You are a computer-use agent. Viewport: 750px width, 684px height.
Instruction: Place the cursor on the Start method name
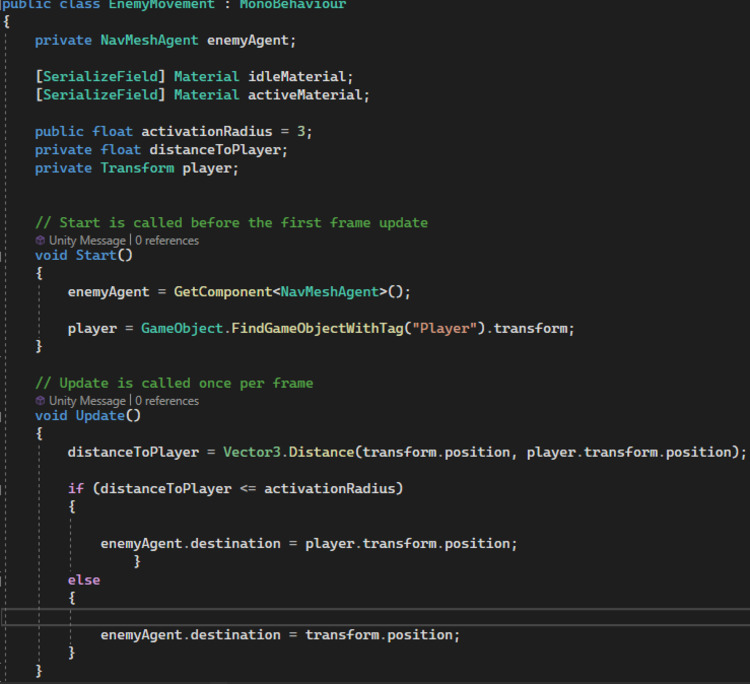96,255
